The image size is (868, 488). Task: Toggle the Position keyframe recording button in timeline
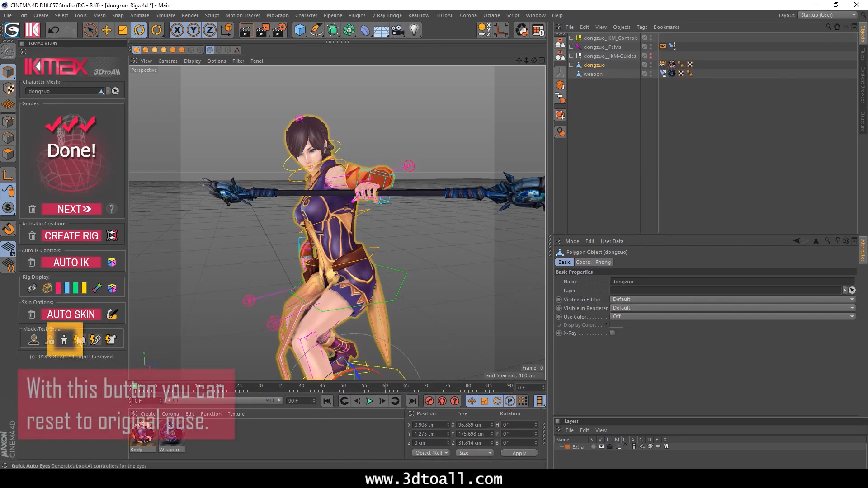(472, 401)
